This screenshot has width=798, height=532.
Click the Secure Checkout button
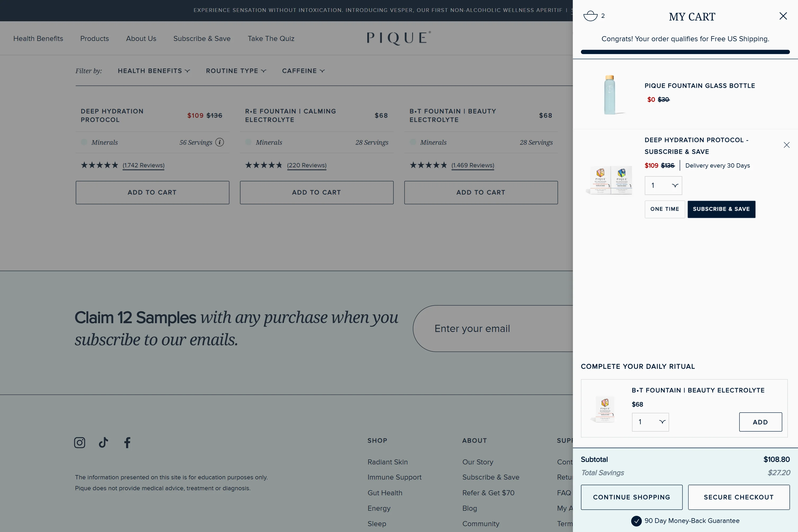[x=738, y=497]
